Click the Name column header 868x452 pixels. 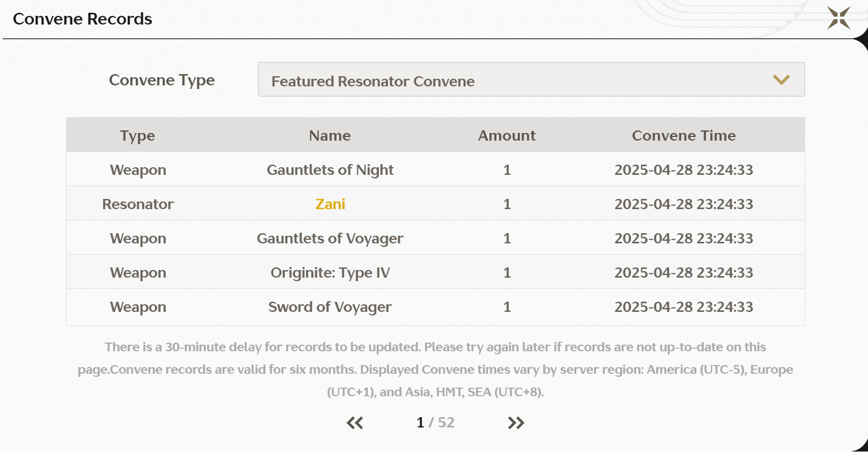(330, 135)
